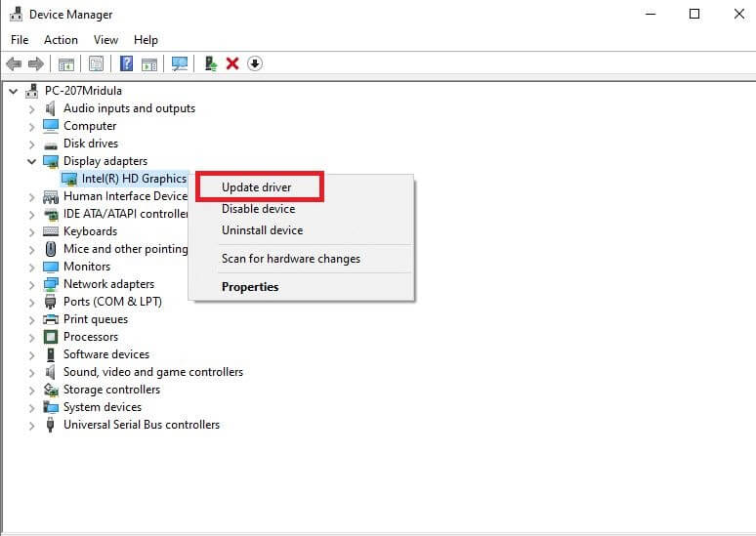Open the Action menu
Screen dimensions: 756x536
[61, 40]
